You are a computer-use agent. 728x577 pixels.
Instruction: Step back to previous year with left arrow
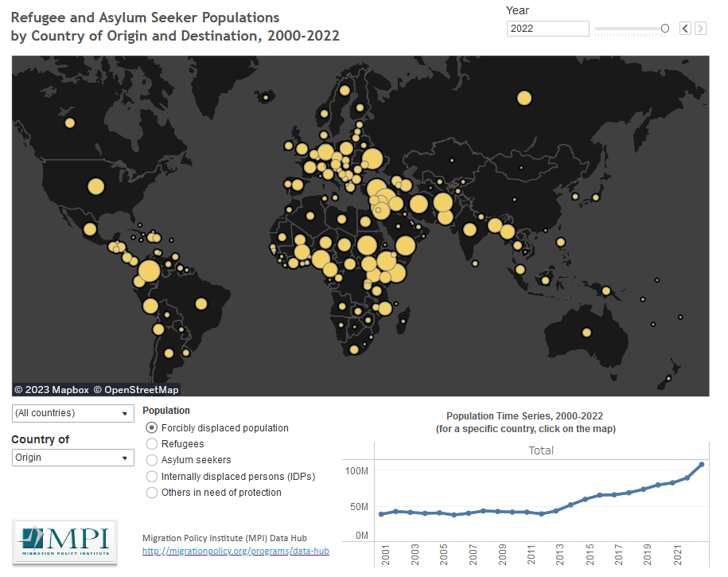point(685,28)
